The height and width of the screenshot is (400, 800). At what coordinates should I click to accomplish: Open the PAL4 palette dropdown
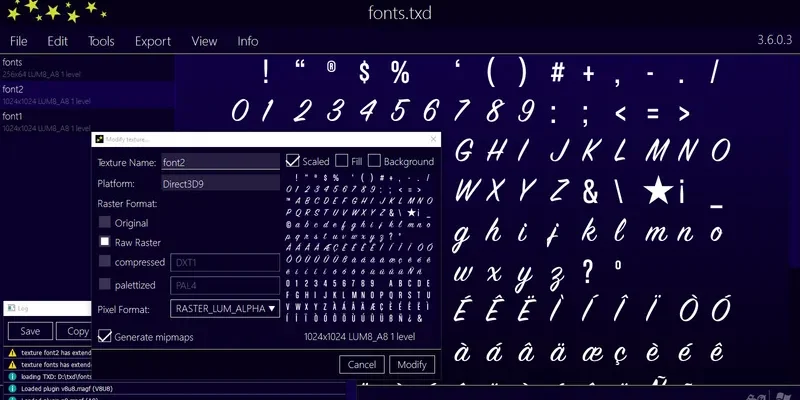[x=225, y=285]
